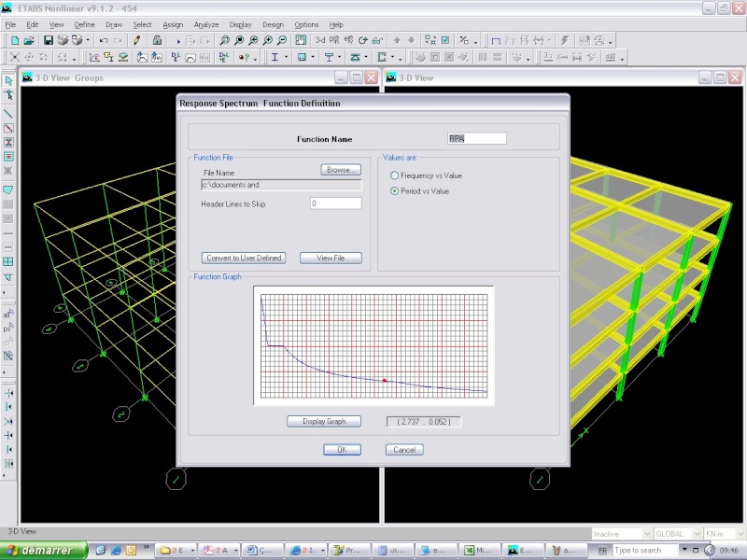
Task: Open a model with the folder icon
Action: (x=29, y=41)
